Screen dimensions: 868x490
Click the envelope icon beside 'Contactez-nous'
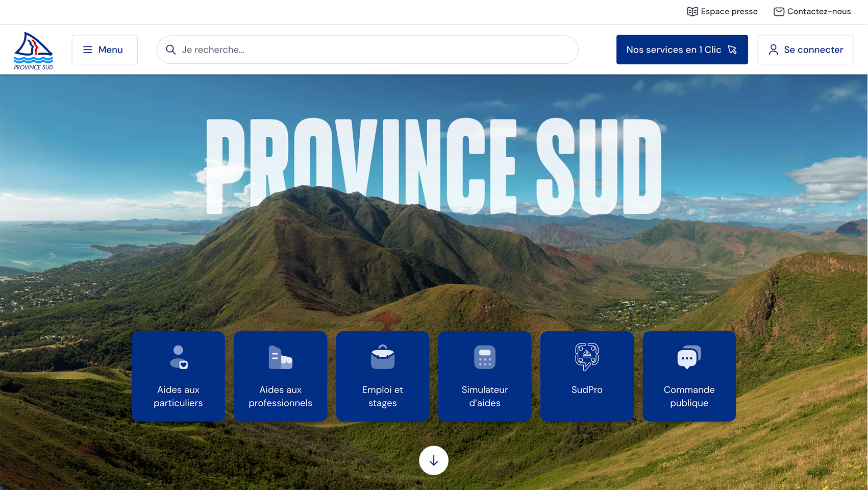click(779, 11)
